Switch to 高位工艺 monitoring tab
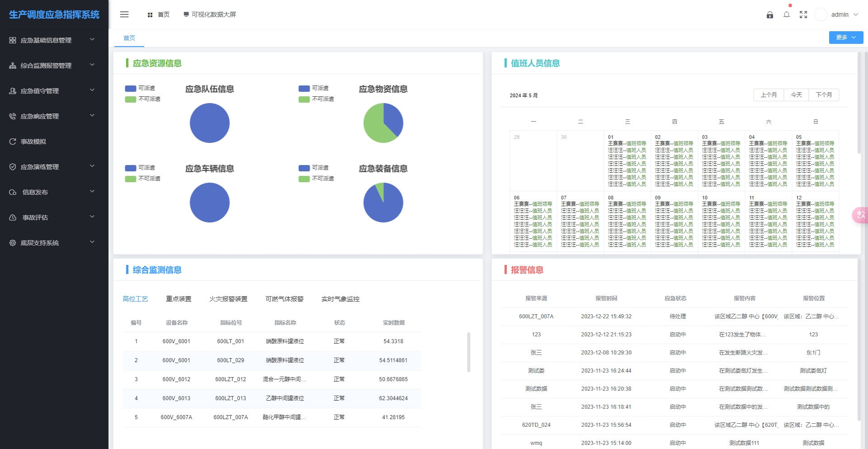Image resolution: width=868 pixels, height=449 pixels. 135,299
